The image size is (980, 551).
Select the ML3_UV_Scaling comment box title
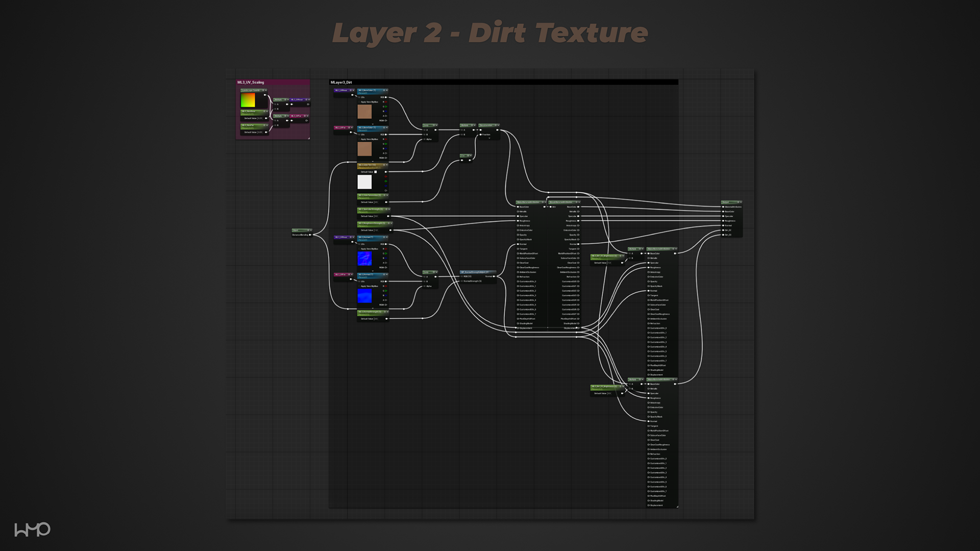point(251,82)
